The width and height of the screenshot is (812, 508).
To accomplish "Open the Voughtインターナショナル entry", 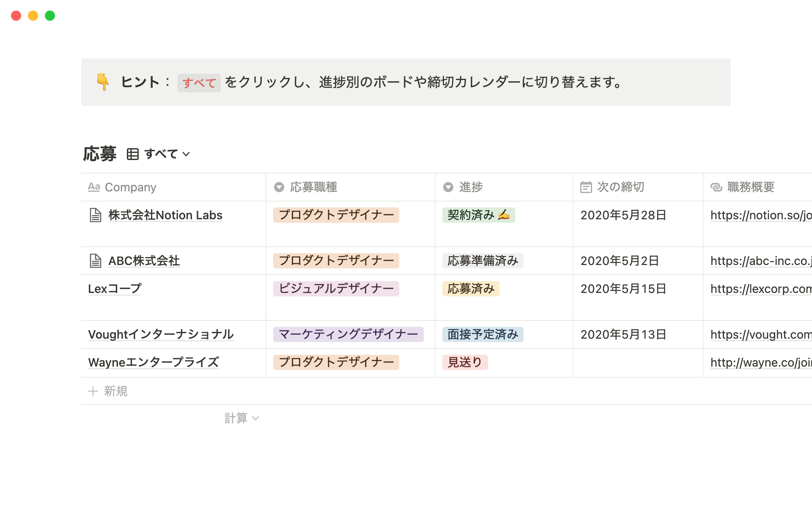I will (x=161, y=334).
